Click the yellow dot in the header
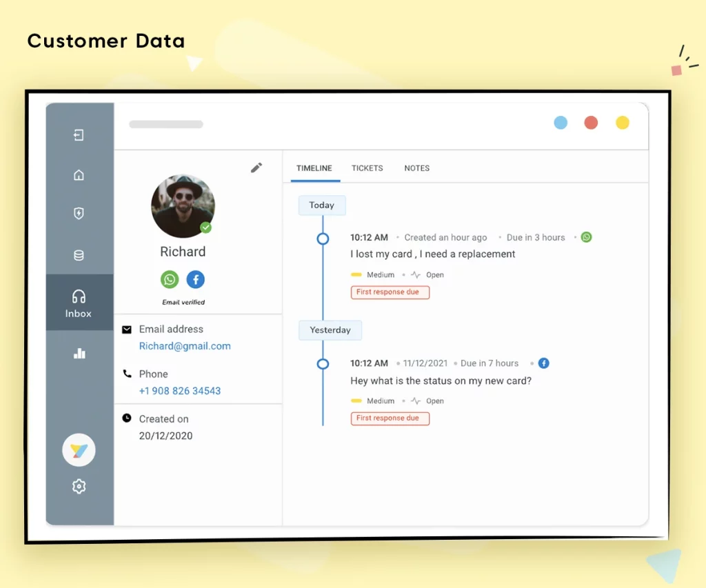Screen dimensions: 706x588 [x=623, y=123]
